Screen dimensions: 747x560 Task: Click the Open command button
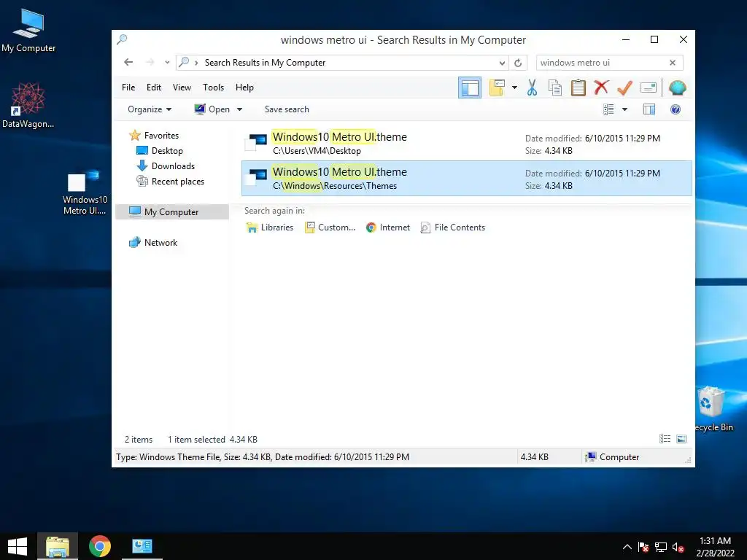(x=212, y=109)
